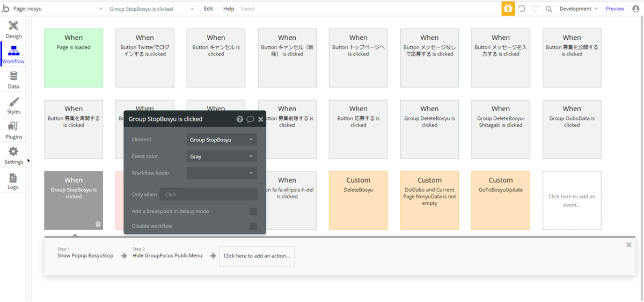Select Custom event DoOubo
This screenshot has width=644, height=302.
tap(429, 200)
